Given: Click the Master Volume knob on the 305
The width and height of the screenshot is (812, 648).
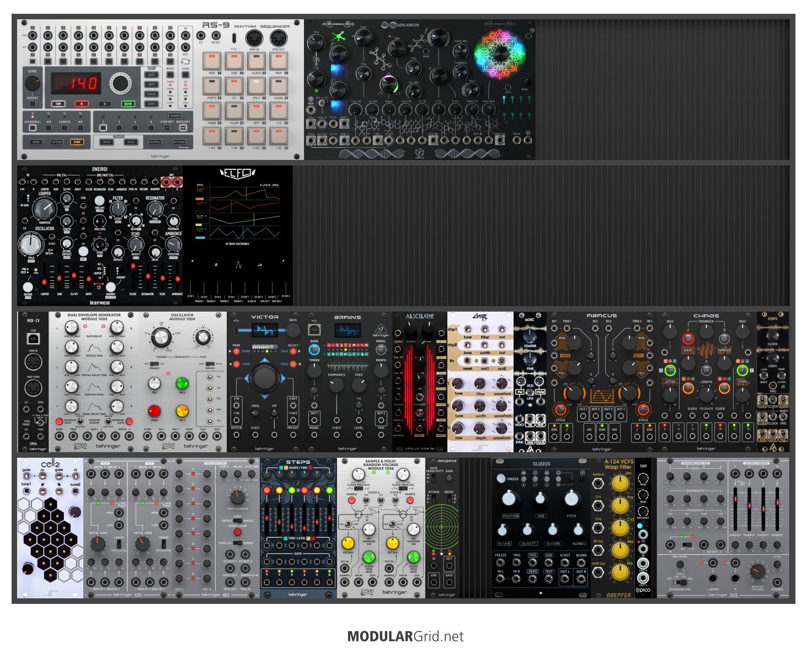Looking at the screenshot, I should point(758,571).
